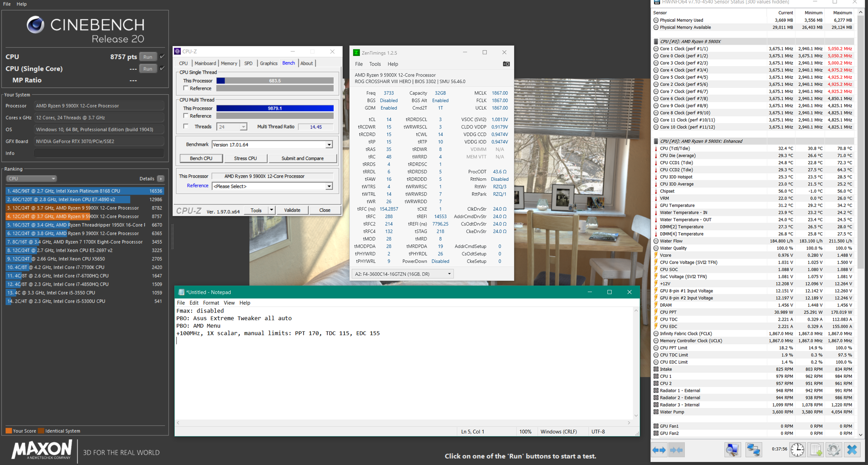Open the SPD tab in CPU-Z
The height and width of the screenshot is (465, 868).
[x=248, y=63]
